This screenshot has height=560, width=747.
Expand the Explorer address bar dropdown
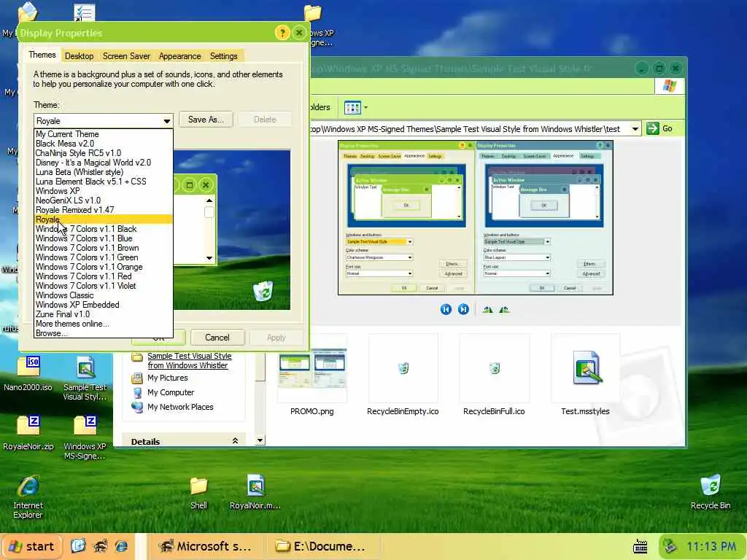point(635,129)
